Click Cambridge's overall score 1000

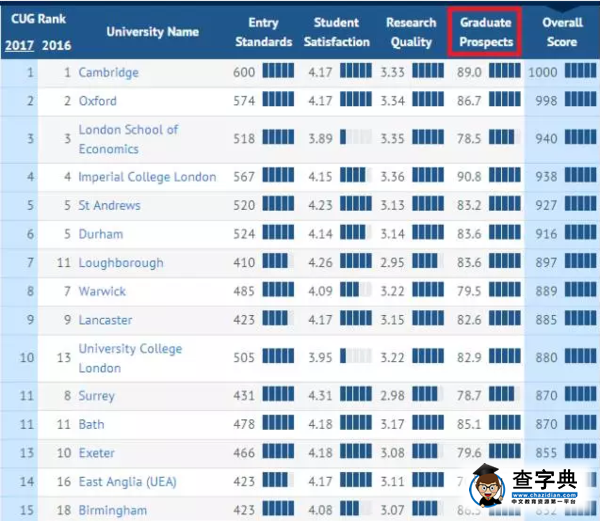click(543, 72)
